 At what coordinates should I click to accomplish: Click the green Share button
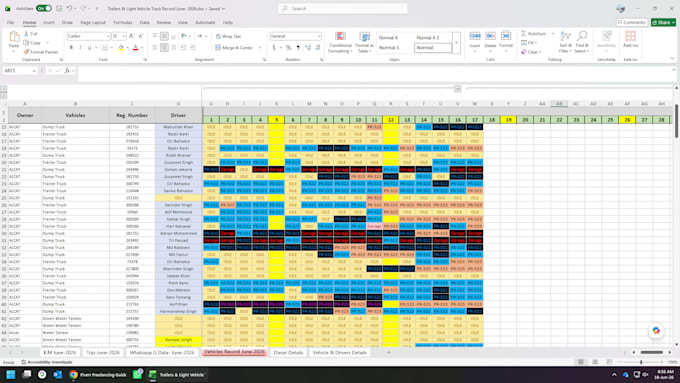click(x=663, y=22)
